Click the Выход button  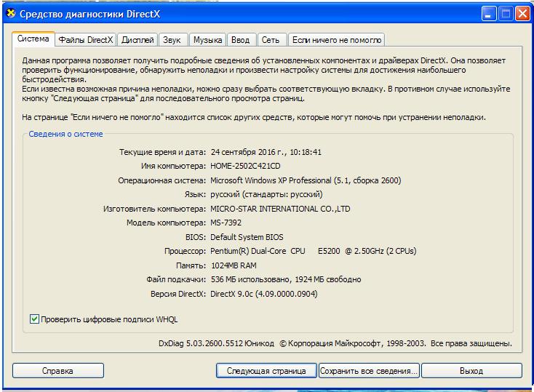click(x=471, y=370)
